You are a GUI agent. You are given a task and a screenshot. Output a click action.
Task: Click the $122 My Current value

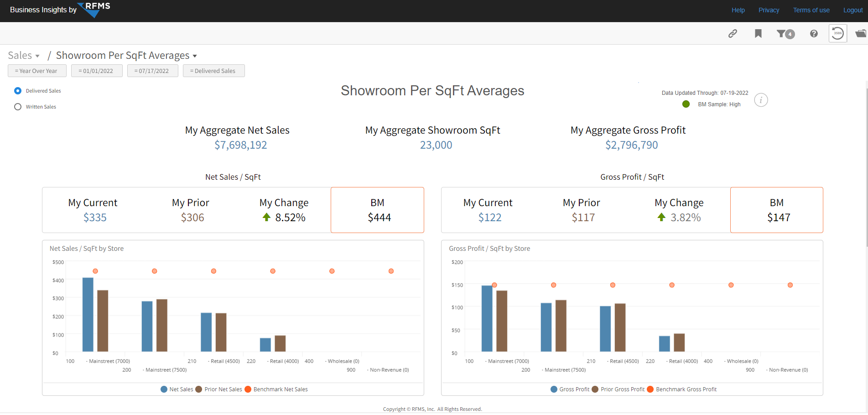click(x=490, y=218)
